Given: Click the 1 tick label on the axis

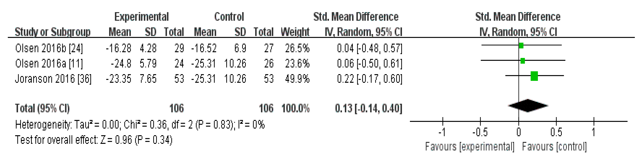Looking at the screenshot, I should (593, 132).
